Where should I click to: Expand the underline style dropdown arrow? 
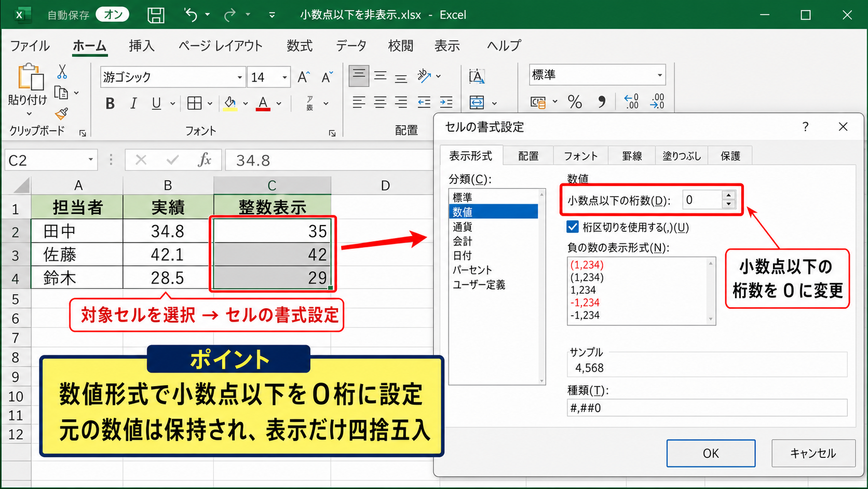[x=172, y=103]
